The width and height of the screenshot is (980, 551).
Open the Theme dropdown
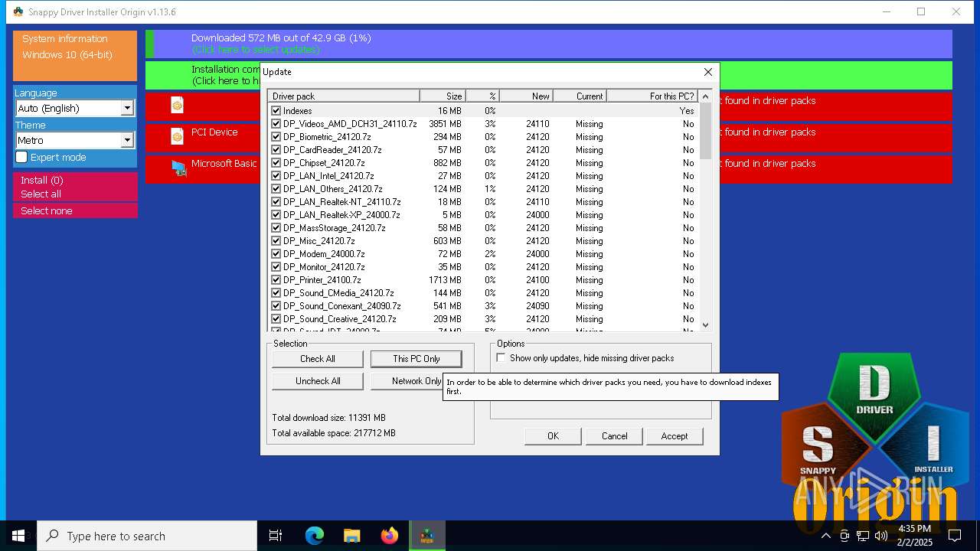[x=75, y=140]
